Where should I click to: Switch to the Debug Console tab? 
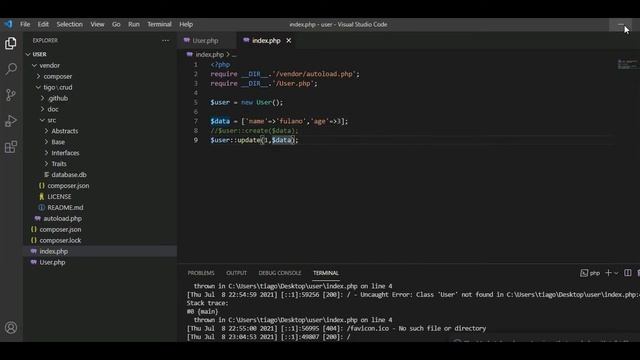pos(280,273)
